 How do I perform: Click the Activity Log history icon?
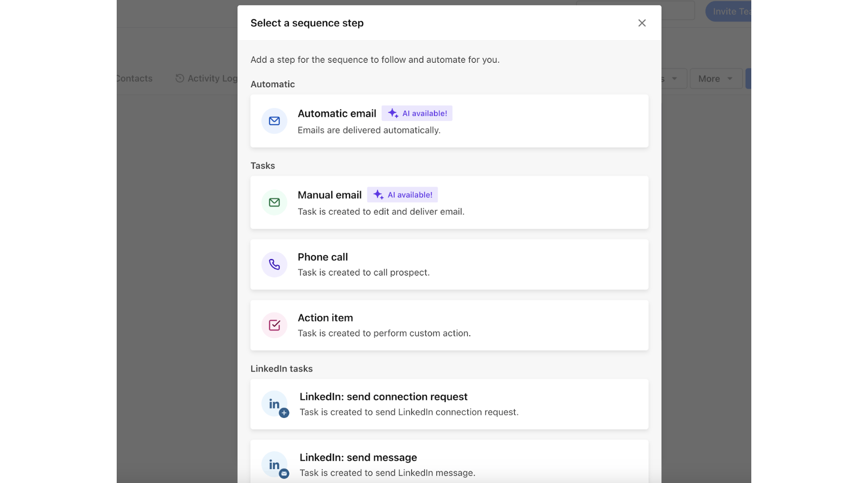(x=179, y=78)
